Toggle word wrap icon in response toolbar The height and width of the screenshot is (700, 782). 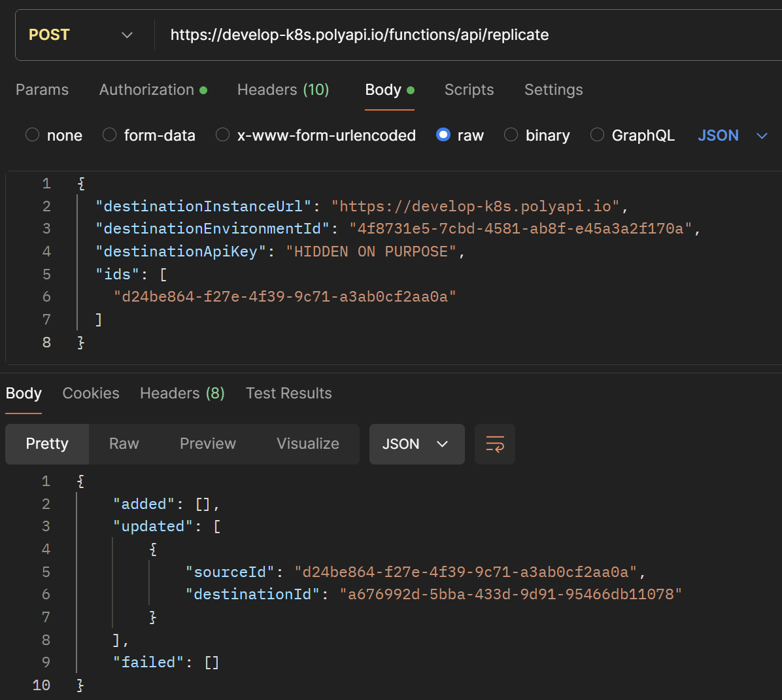tap(495, 444)
